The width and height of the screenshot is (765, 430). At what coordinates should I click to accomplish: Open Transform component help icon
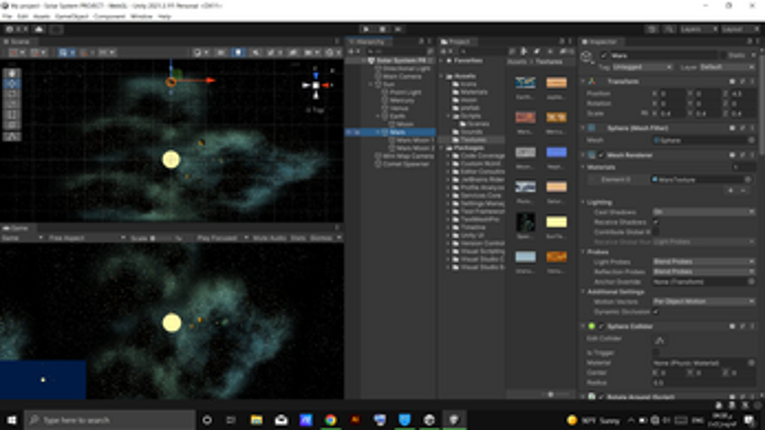point(732,82)
